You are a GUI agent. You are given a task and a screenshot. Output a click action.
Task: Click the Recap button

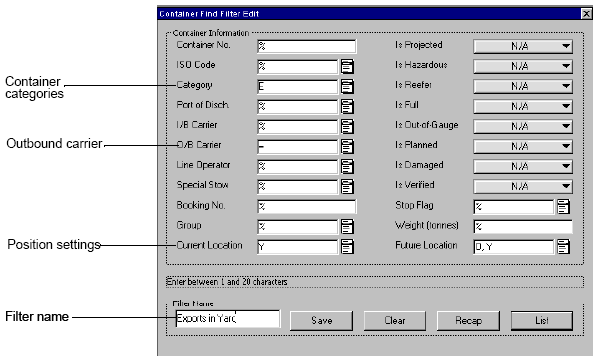468,321
